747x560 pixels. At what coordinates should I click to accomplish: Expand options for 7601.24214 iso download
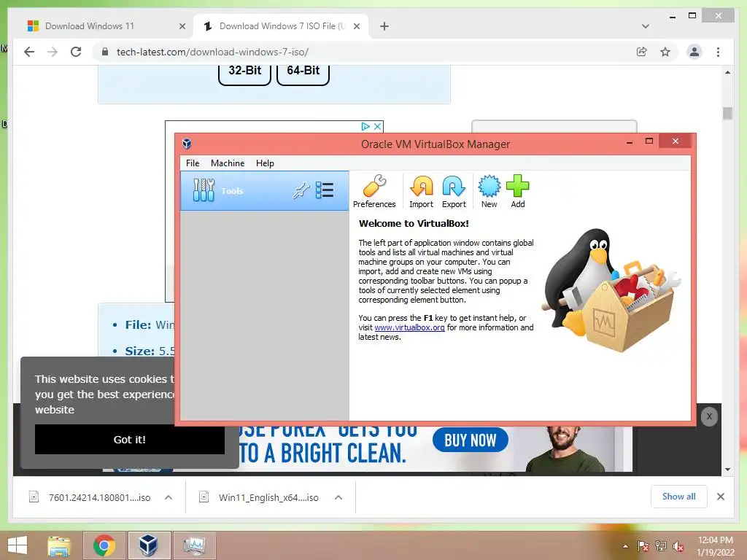[169, 497]
